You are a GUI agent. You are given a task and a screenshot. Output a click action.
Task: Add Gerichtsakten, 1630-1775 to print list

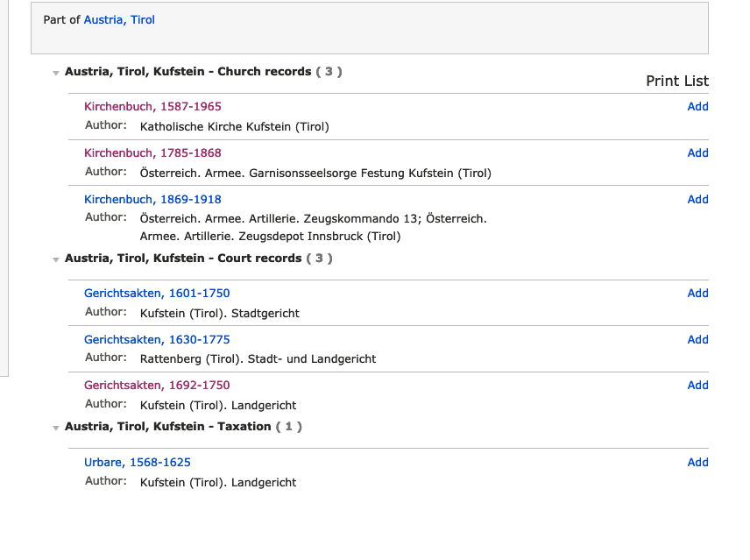click(697, 339)
